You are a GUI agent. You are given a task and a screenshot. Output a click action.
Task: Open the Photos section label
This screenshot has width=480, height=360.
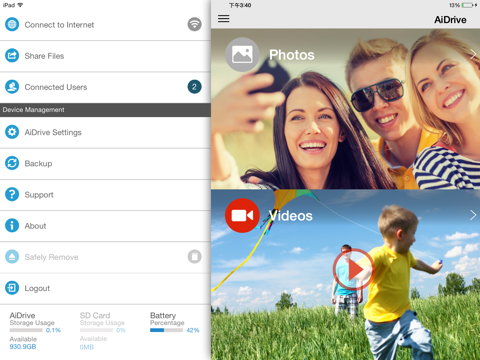pos(292,55)
